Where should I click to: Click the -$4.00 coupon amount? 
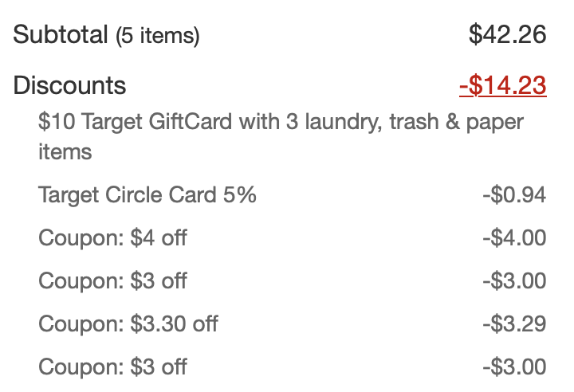514,237
